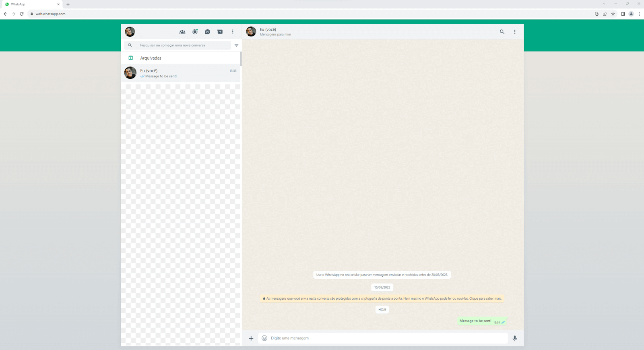Toggle the unread chats filter
This screenshot has height=350, width=644.
(x=237, y=45)
